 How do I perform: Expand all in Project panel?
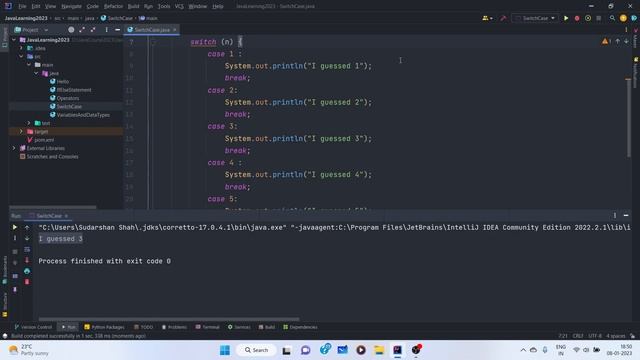tap(82, 30)
